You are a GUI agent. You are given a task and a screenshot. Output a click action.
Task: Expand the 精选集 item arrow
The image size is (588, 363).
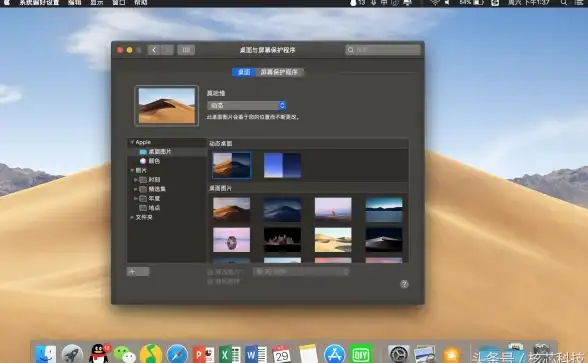pyautogui.click(x=135, y=189)
